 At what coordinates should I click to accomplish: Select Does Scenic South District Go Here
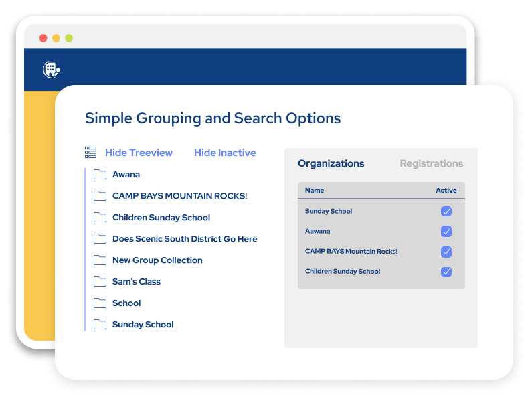click(x=185, y=239)
